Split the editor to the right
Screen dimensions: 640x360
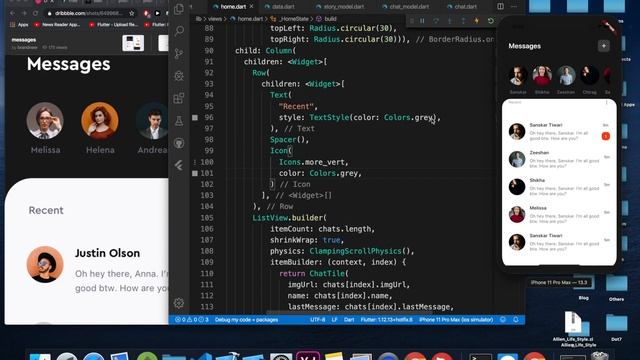(500, 6)
